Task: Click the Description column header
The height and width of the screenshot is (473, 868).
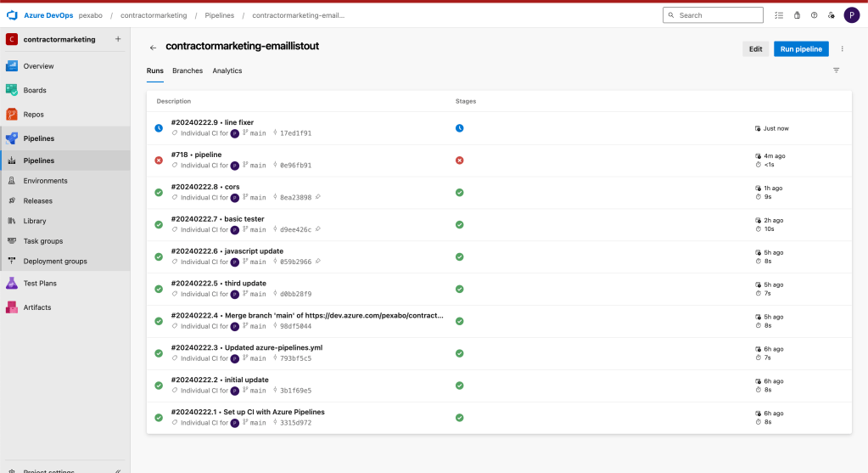Action: click(173, 101)
